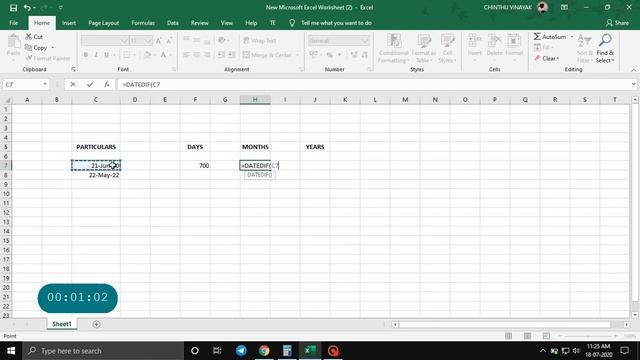Toggle Italic formatting
This screenshot has width=640, height=360.
[x=96, y=55]
